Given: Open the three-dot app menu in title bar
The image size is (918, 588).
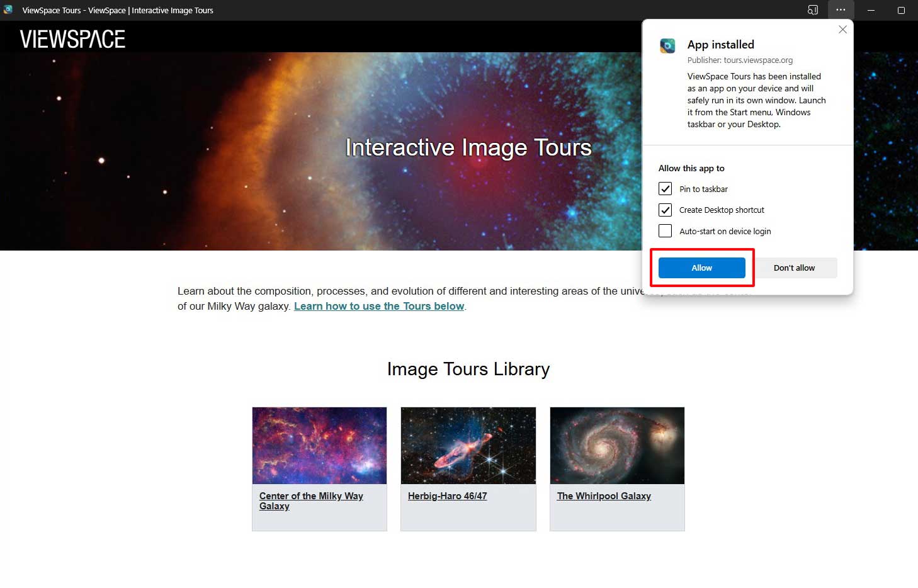Looking at the screenshot, I should click(841, 10).
